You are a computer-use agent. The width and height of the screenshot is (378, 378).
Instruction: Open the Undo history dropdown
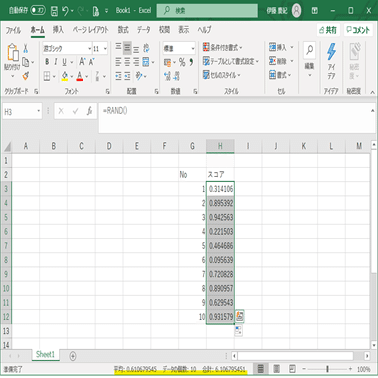(x=72, y=11)
